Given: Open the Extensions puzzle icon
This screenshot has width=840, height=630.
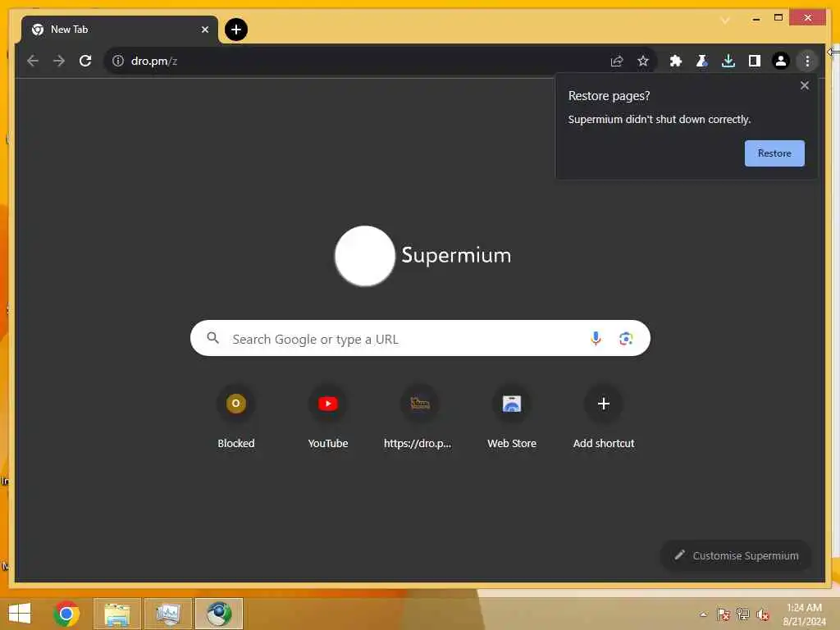Looking at the screenshot, I should pyautogui.click(x=676, y=61).
